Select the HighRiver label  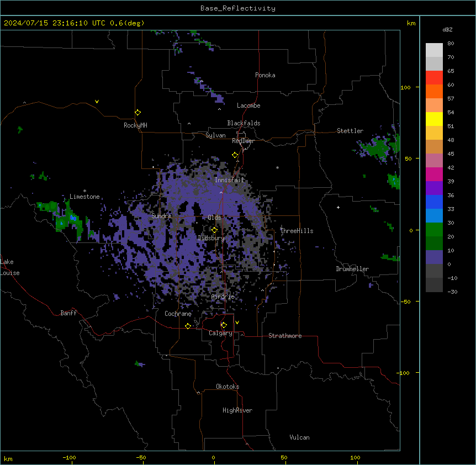[x=237, y=410]
